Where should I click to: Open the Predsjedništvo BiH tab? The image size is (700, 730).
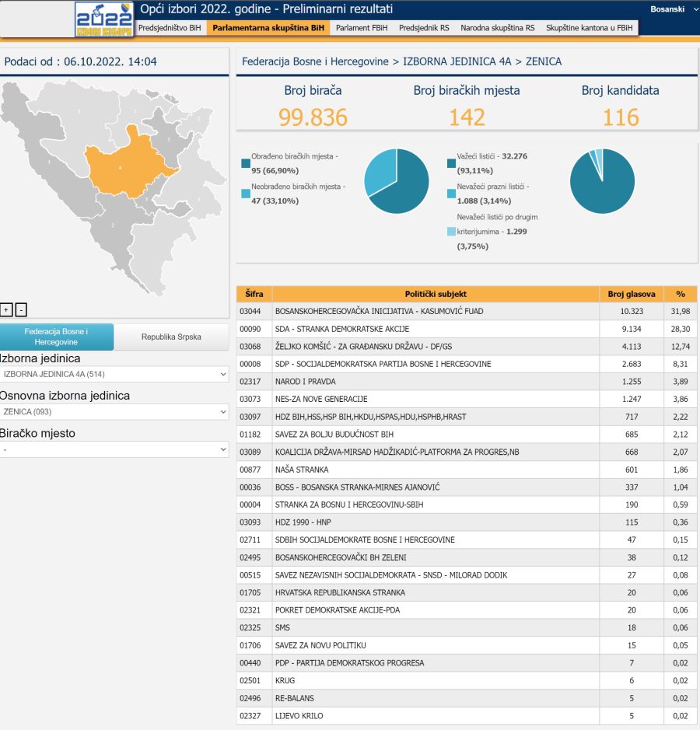click(169, 27)
